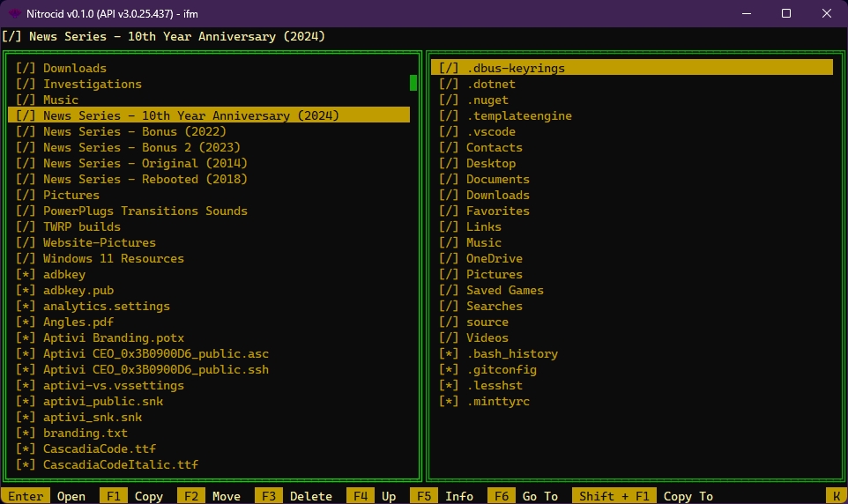
Task: Click the Nitrocid app icon in title bar
Action: click(15, 13)
